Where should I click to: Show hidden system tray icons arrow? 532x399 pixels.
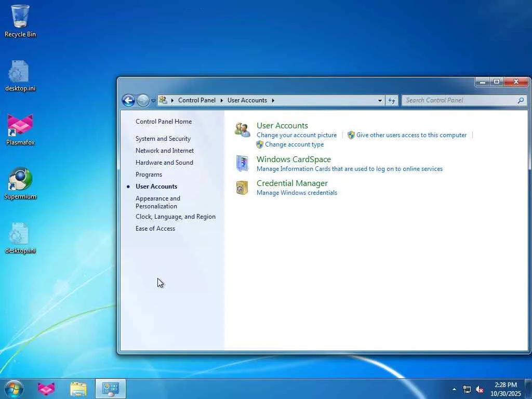point(454,389)
